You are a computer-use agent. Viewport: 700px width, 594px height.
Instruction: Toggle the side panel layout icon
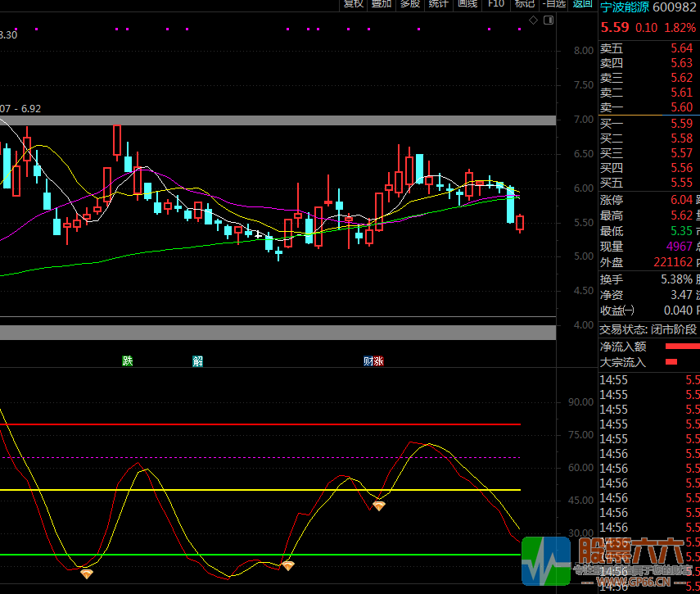[x=549, y=20]
